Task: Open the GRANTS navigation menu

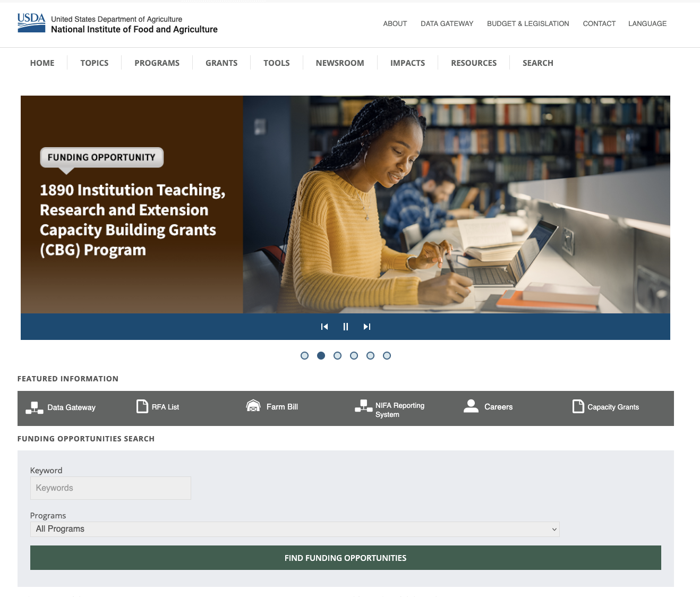Action: tap(221, 63)
